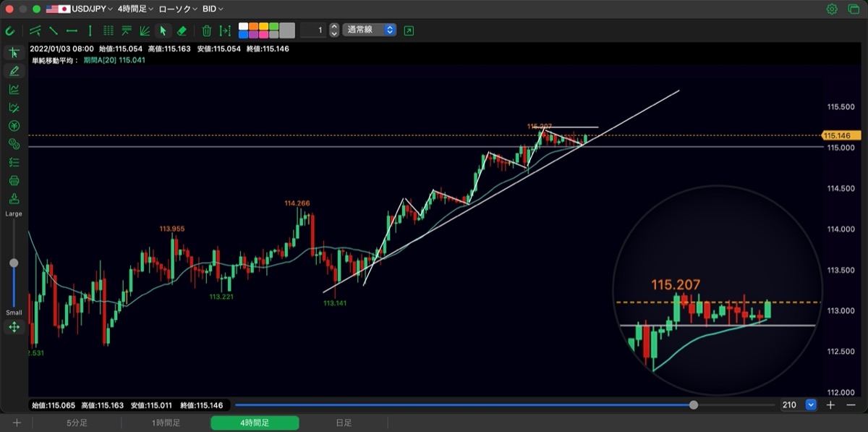This screenshot has width=868, height=432.
Task: Select the vertical line drawing tool
Action: coord(90,30)
